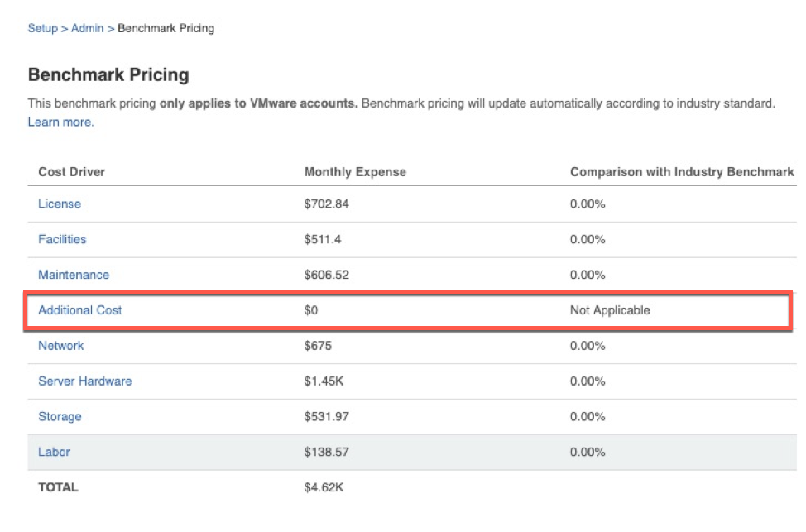Go to the Admin breadcrumb link
The width and height of the screenshot is (806, 532).
(87, 28)
